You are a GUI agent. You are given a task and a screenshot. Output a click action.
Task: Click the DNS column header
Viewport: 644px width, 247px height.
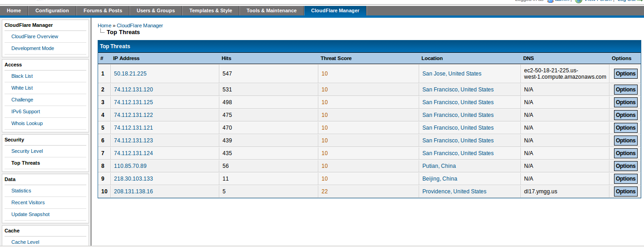click(x=529, y=58)
